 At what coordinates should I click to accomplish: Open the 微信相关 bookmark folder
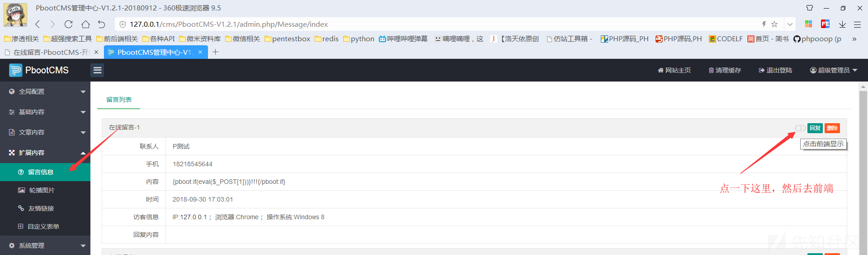(242, 39)
